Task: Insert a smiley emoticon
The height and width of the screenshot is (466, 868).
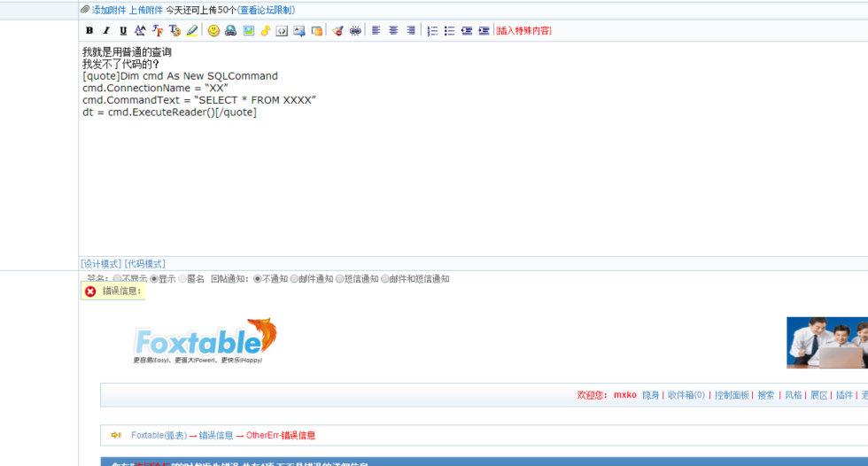Action: 213,30
